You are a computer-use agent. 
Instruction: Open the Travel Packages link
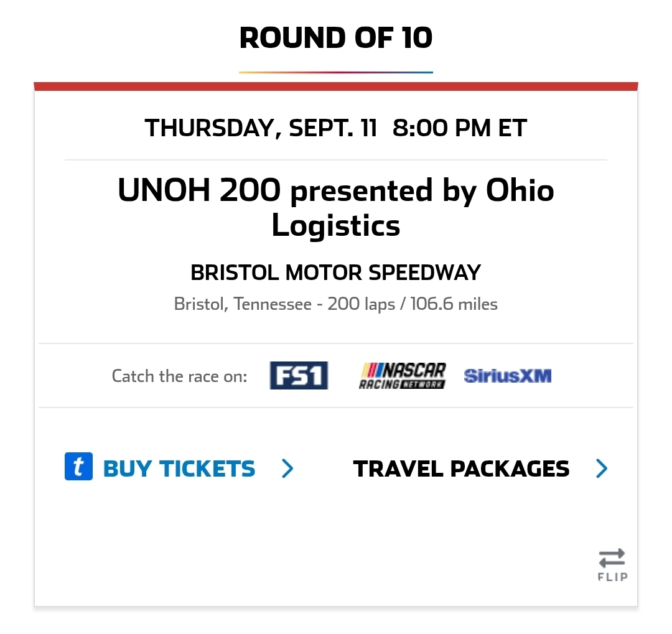click(x=461, y=469)
